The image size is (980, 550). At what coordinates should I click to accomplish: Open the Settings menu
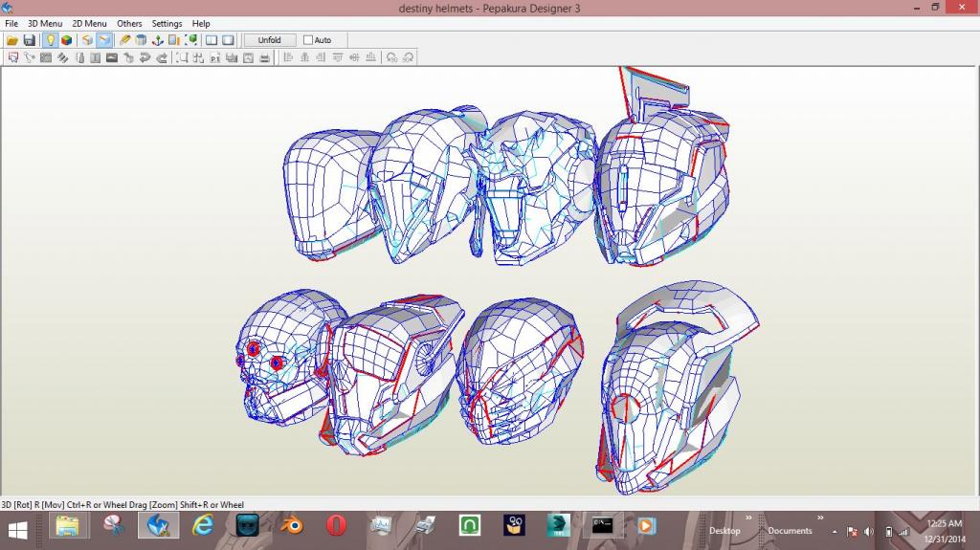tap(167, 24)
